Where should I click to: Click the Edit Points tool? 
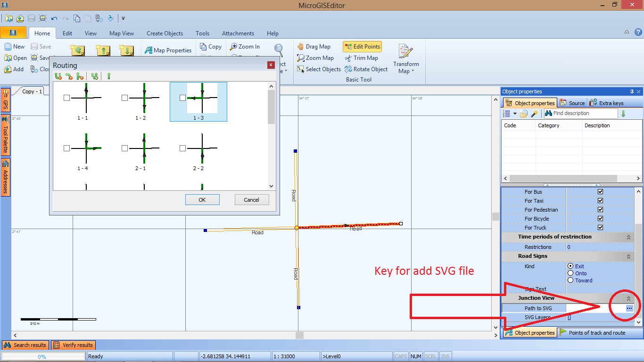point(362,47)
